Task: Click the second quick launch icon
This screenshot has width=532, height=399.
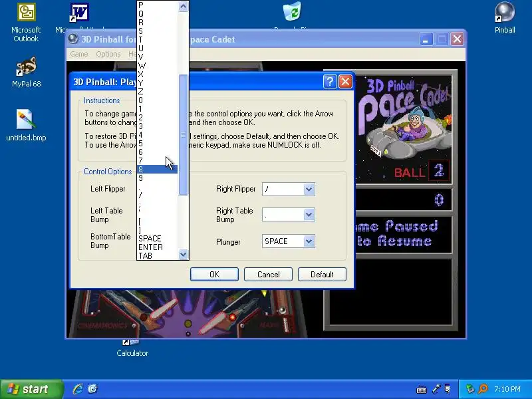Action: (92, 388)
